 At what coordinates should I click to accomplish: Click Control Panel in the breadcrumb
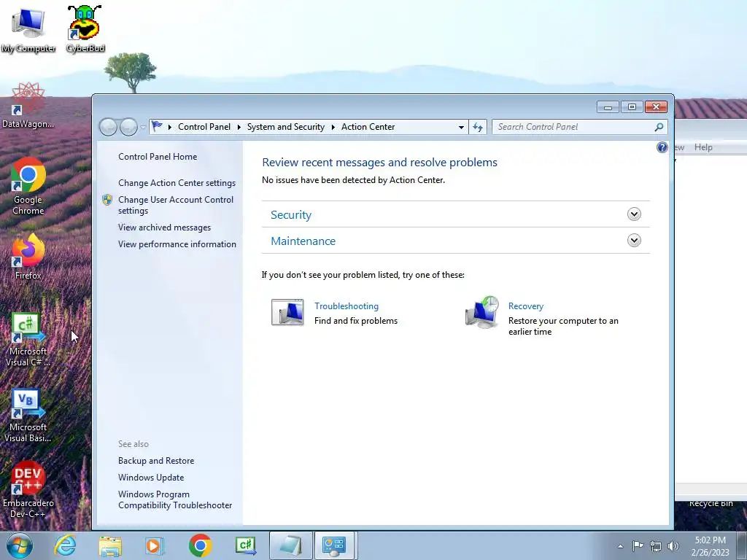[x=204, y=127]
